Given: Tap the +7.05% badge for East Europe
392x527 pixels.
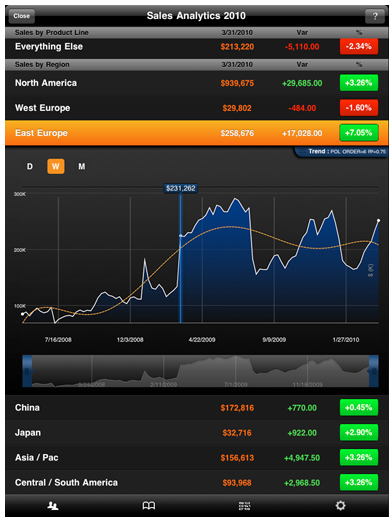Looking at the screenshot, I should 359,133.
